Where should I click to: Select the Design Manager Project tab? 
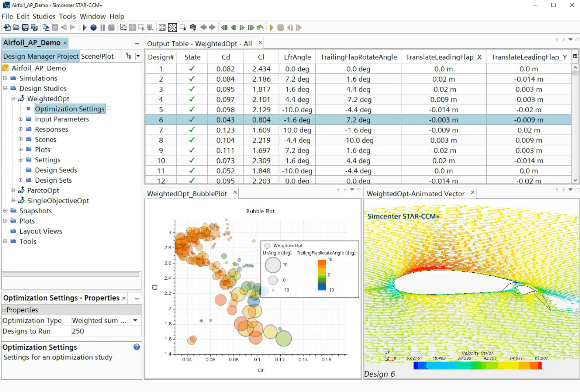point(41,56)
